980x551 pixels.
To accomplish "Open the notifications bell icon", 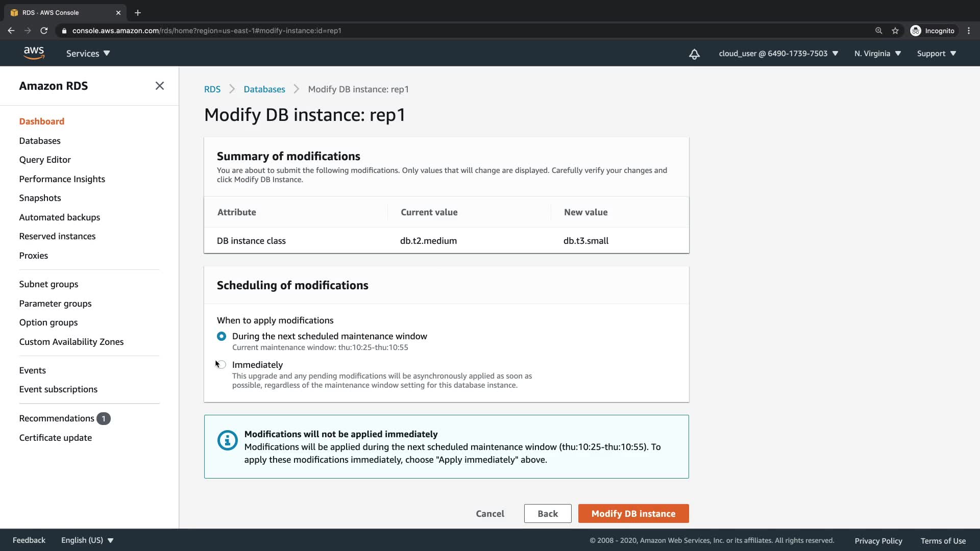I will pyautogui.click(x=694, y=54).
